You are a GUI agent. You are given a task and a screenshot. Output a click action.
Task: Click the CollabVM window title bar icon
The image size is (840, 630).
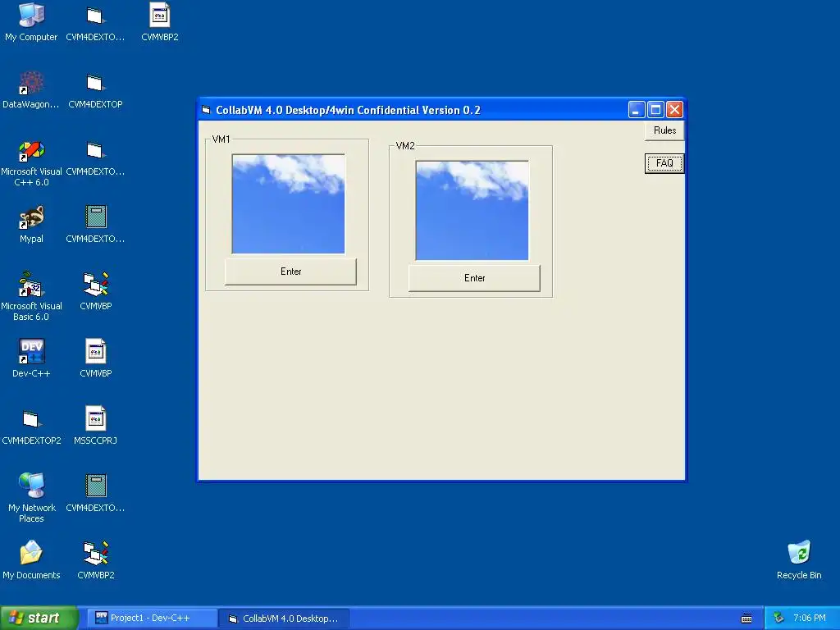206,111
